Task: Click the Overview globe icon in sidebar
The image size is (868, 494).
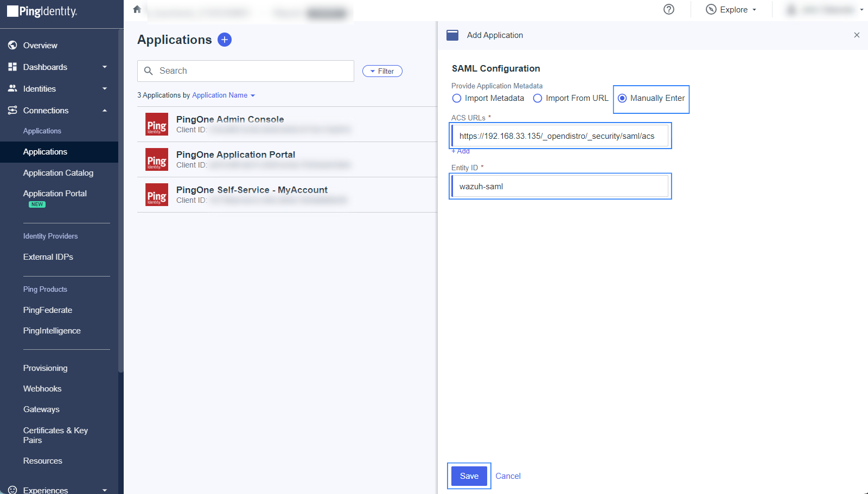Action: click(12, 46)
